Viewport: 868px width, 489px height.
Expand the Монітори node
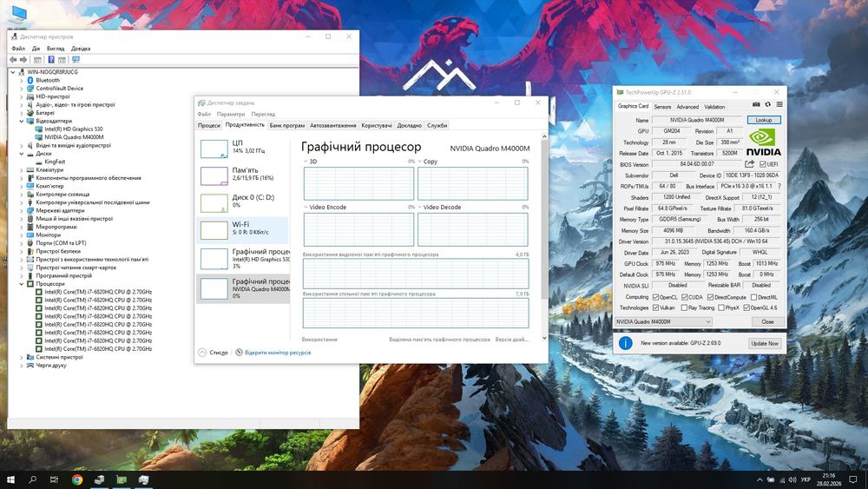point(22,235)
